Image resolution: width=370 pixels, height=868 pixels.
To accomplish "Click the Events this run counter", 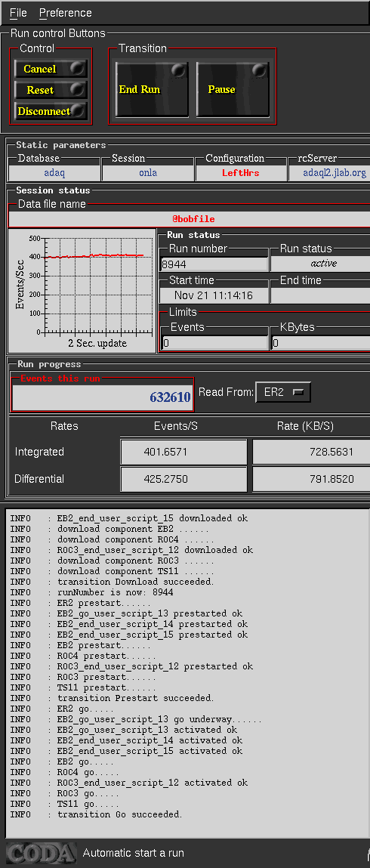I will click(x=103, y=397).
